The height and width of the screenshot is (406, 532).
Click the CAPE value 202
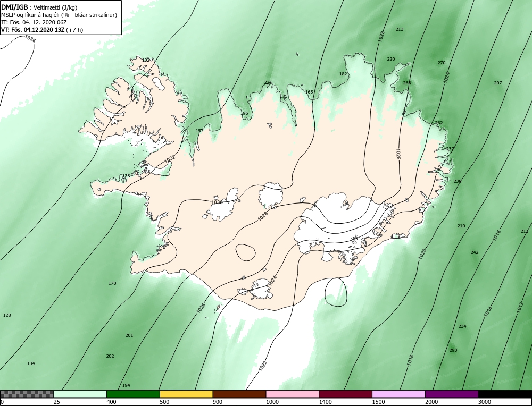(x=110, y=356)
